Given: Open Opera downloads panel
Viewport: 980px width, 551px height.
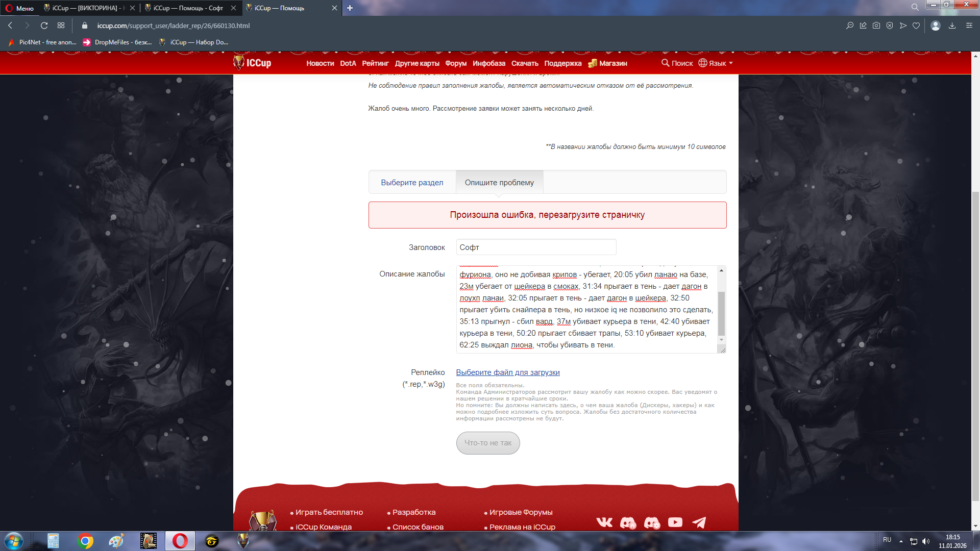Looking at the screenshot, I should coord(952,26).
